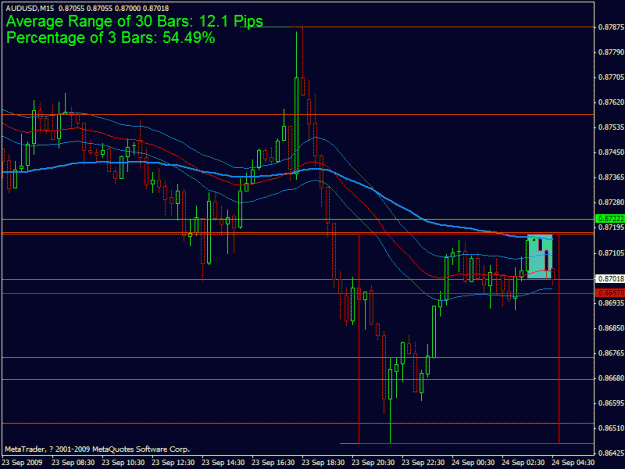Click the 0.86935 price axis label

pos(611,303)
